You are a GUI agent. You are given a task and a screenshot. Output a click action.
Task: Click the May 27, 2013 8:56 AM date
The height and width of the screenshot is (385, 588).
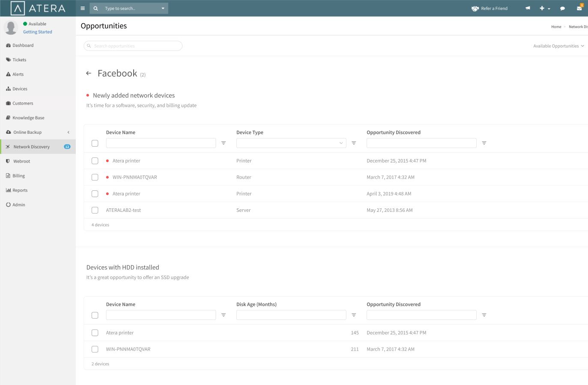click(390, 210)
